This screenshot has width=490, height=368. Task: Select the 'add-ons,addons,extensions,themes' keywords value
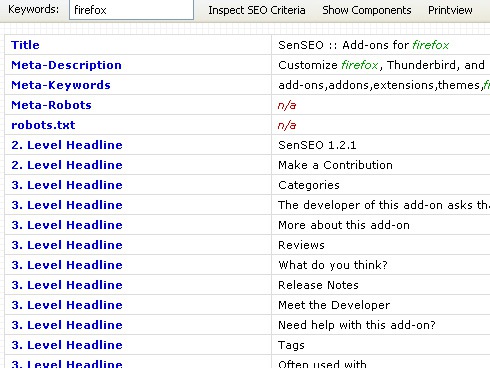click(384, 85)
